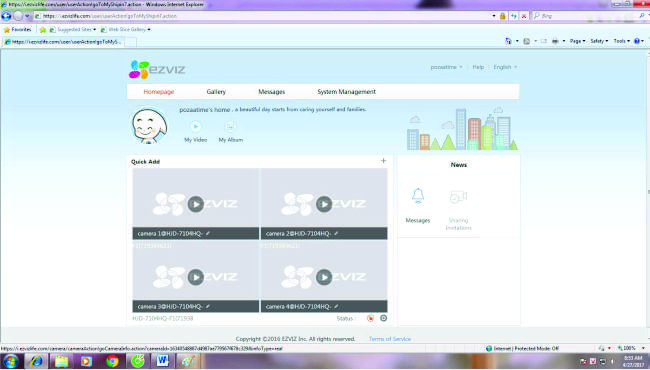
Task: Open System Management tab
Action: tap(347, 92)
